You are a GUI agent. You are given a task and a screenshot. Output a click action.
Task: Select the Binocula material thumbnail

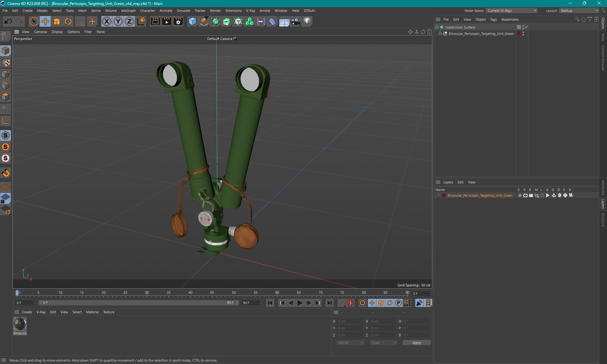click(20, 324)
